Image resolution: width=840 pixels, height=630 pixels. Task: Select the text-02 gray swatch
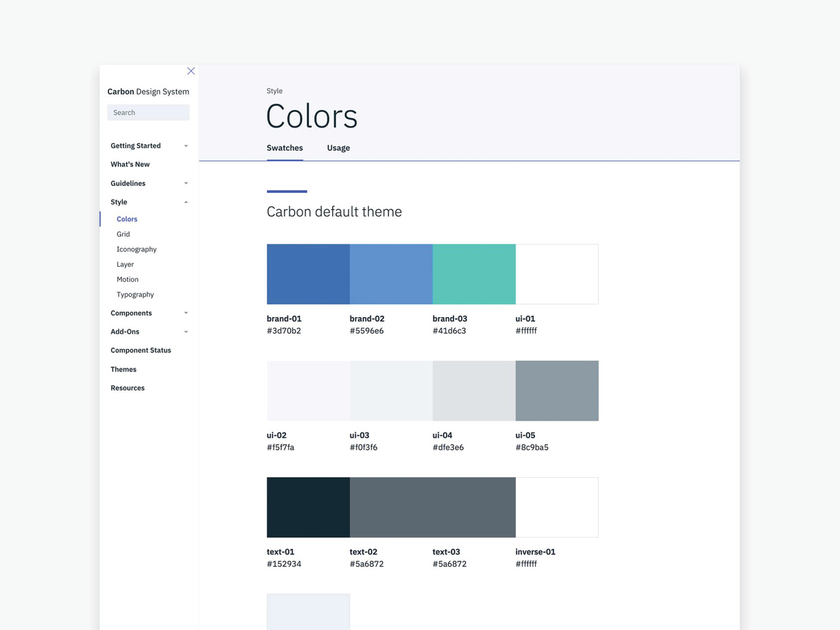pos(391,507)
